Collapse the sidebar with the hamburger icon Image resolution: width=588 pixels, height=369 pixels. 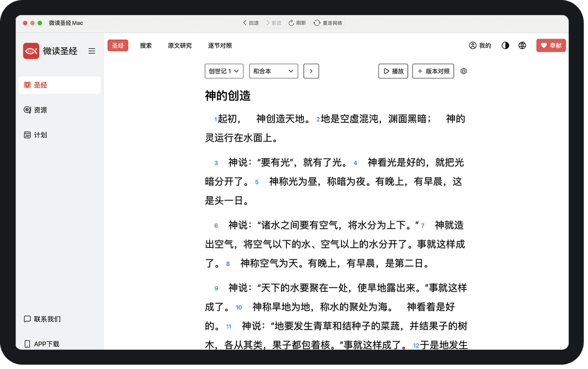pos(91,51)
